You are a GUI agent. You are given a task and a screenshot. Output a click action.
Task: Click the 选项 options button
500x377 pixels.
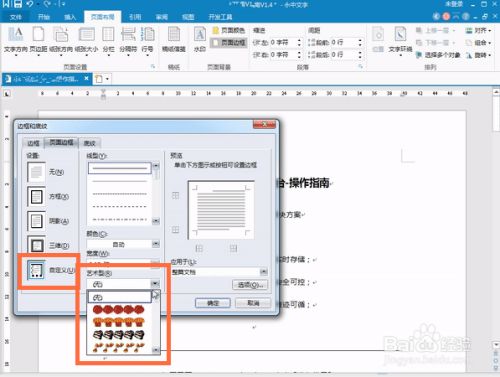pyautogui.click(x=250, y=285)
